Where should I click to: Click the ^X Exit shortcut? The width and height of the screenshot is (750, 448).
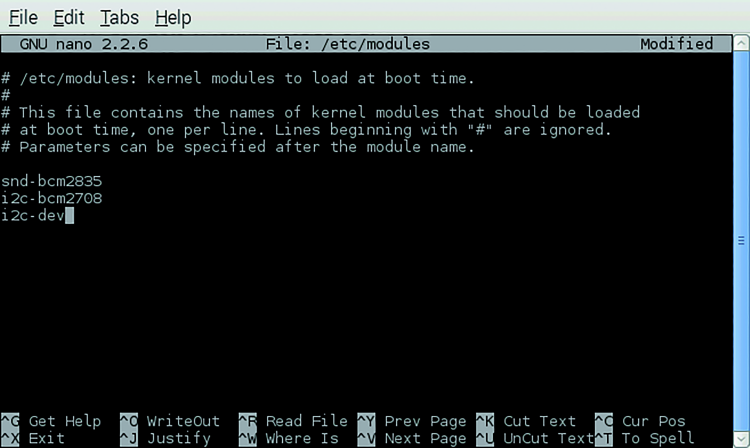33,438
